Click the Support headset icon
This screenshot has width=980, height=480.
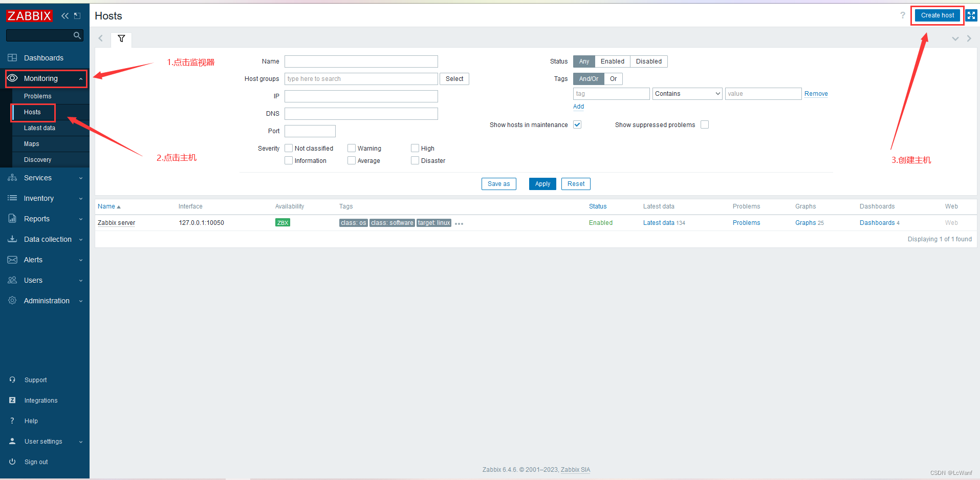[12, 380]
